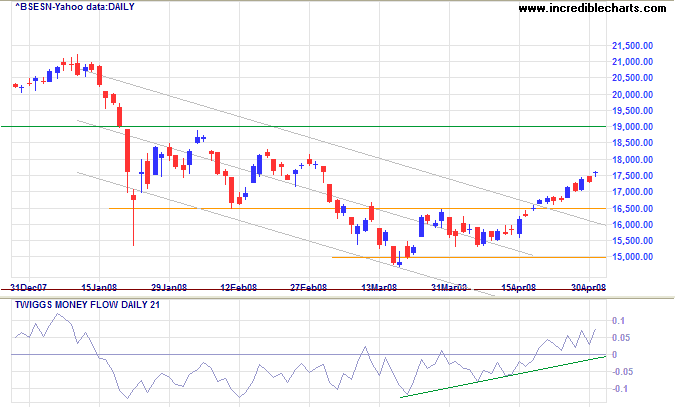Screen dimensions: 675x410
Task: Click the 19,000.00 price axis label
Action: tap(632, 127)
